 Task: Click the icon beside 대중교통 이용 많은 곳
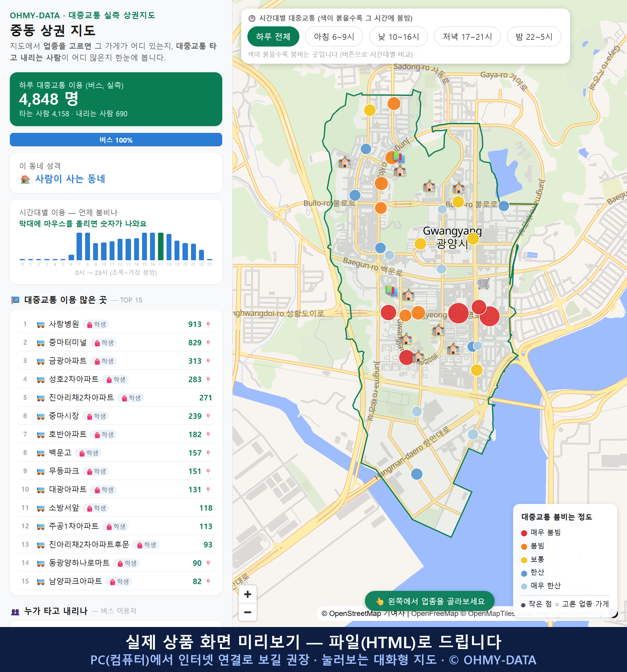pyautogui.click(x=16, y=300)
